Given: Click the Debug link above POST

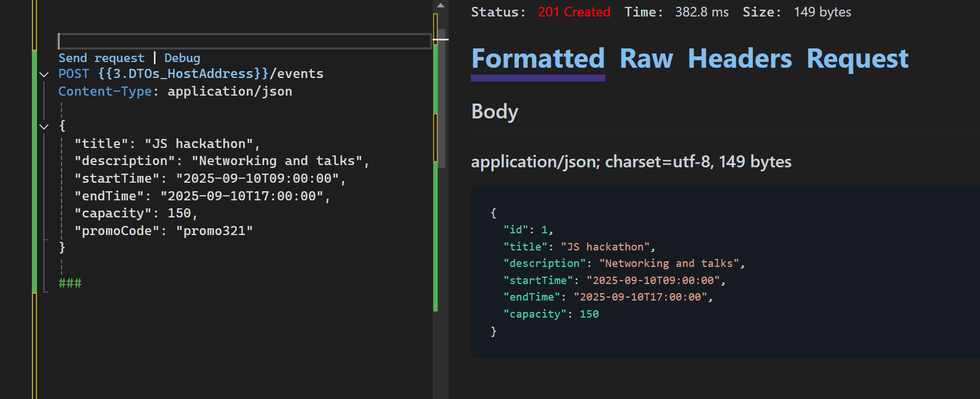Looking at the screenshot, I should 182,58.
